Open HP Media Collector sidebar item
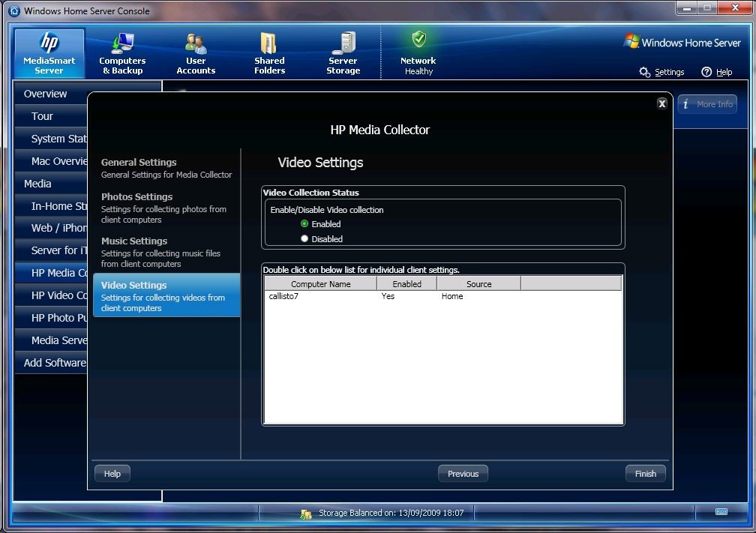Screen dimensions: 756x533 point(51,273)
